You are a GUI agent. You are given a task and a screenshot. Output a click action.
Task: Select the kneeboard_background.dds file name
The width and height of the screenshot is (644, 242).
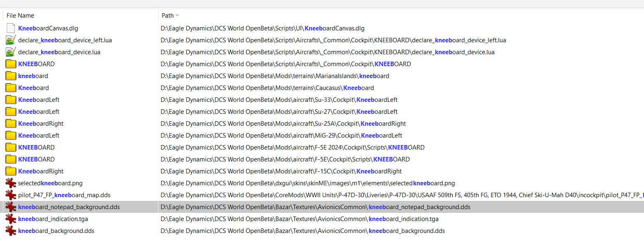coord(56,231)
